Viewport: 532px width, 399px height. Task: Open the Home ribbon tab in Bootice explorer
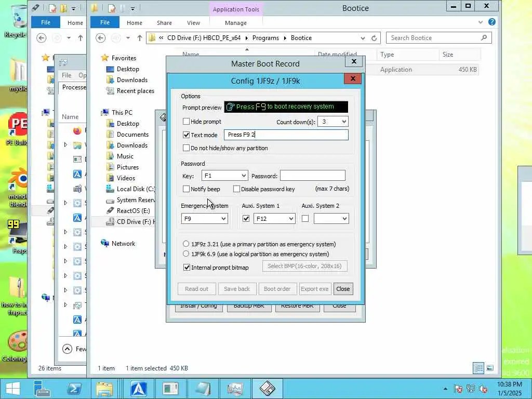135,23
